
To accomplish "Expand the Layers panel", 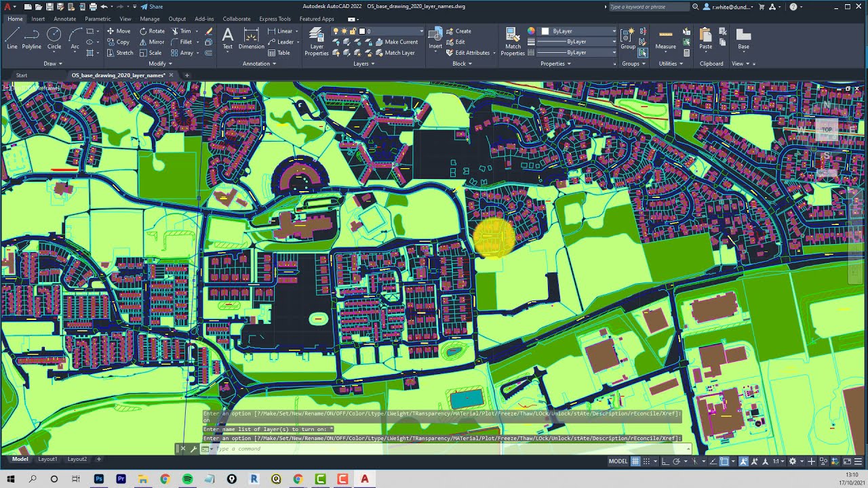I will (363, 64).
